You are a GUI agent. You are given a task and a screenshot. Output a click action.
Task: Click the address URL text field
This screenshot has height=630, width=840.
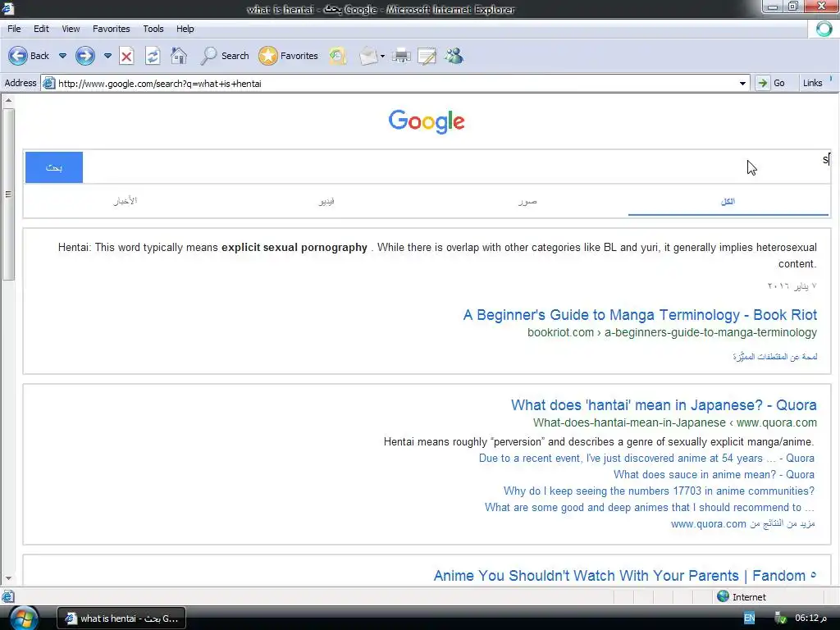(396, 83)
